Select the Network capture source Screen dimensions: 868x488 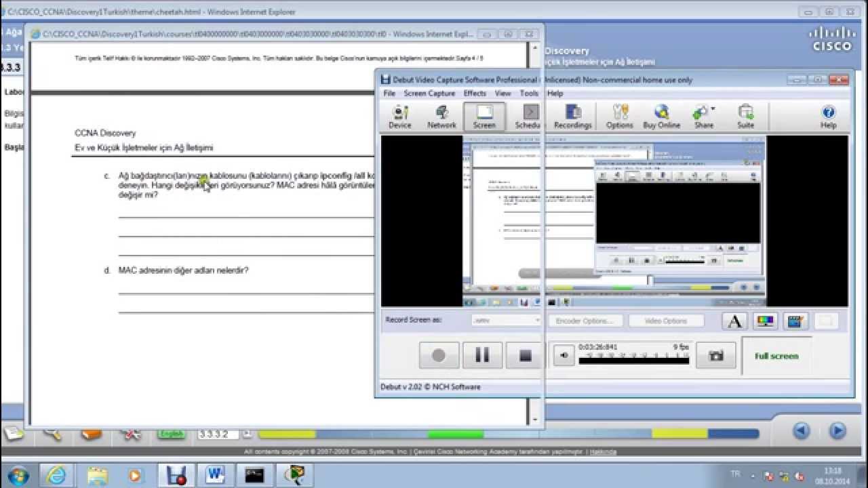click(x=441, y=116)
